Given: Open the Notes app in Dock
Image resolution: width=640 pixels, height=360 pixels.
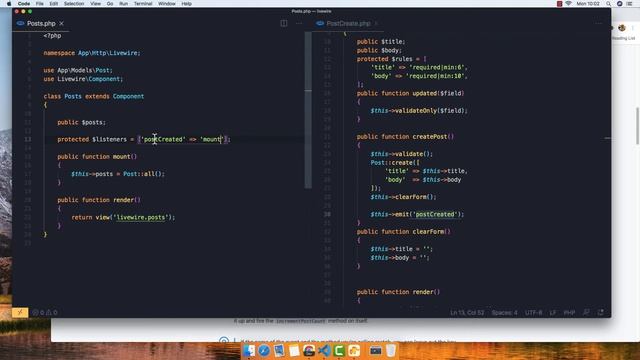Looking at the screenshot, I should click(x=294, y=351).
